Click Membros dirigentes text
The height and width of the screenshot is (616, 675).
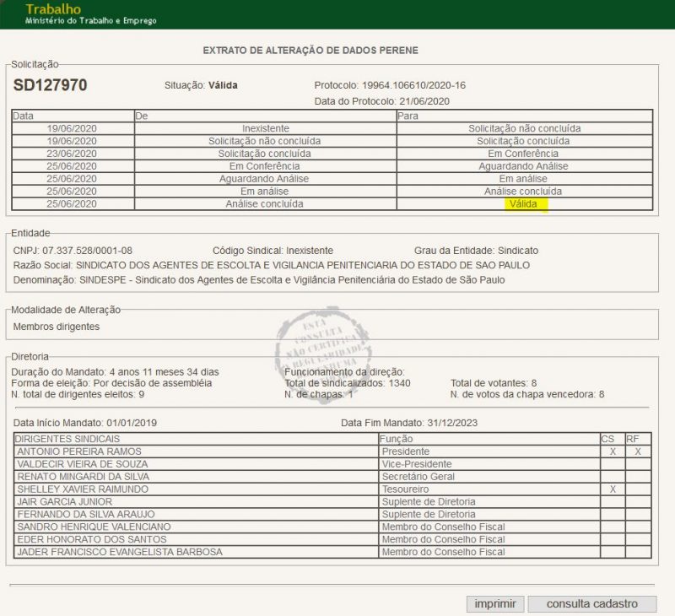pyautogui.click(x=57, y=327)
